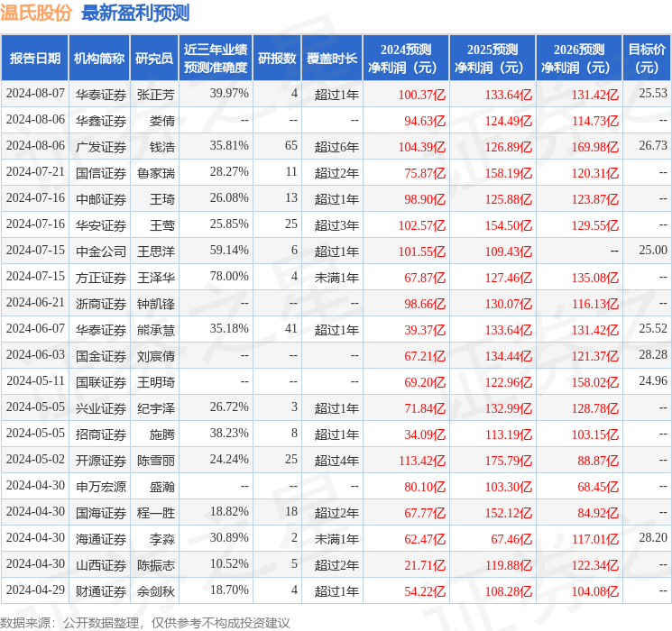
Task: Select analyst name 张正芳
Action: (x=156, y=95)
